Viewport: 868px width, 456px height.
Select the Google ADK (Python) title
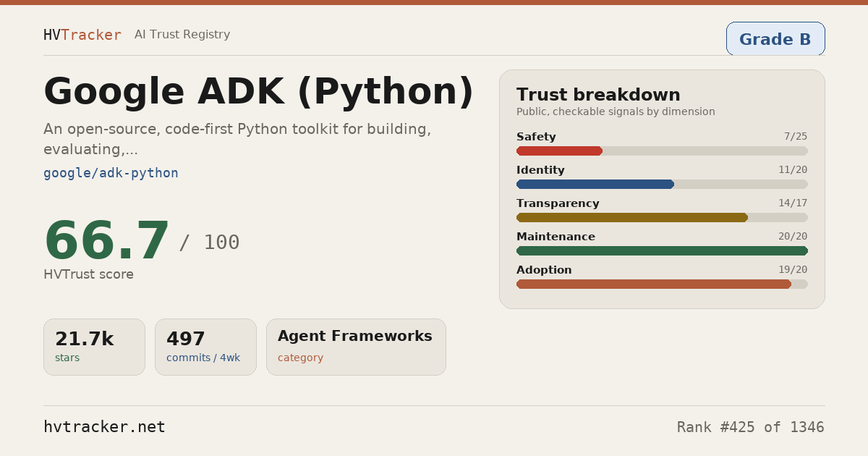(x=258, y=92)
